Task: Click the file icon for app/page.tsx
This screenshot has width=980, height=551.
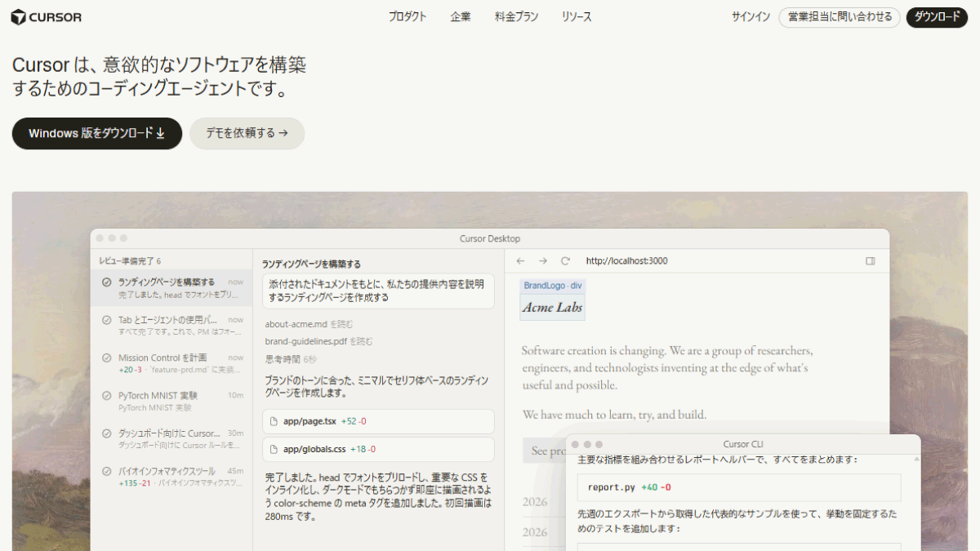Action: pyautogui.click(x=274, y=421)
